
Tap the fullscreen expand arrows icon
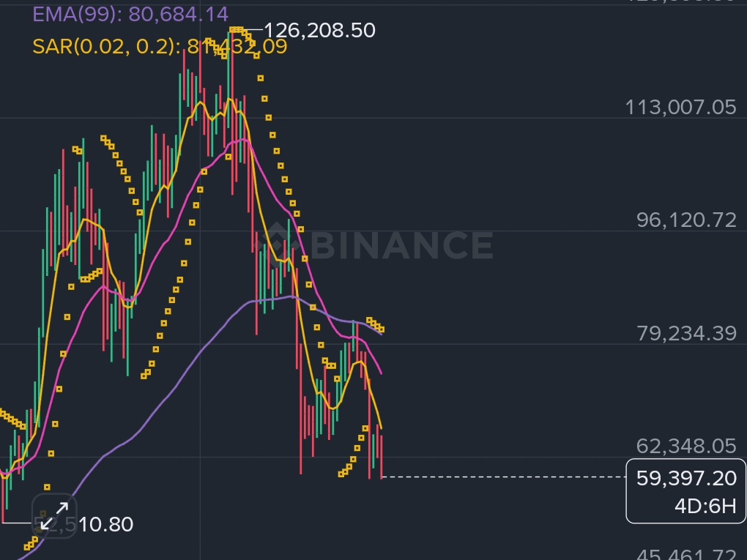tap(54, 516)
